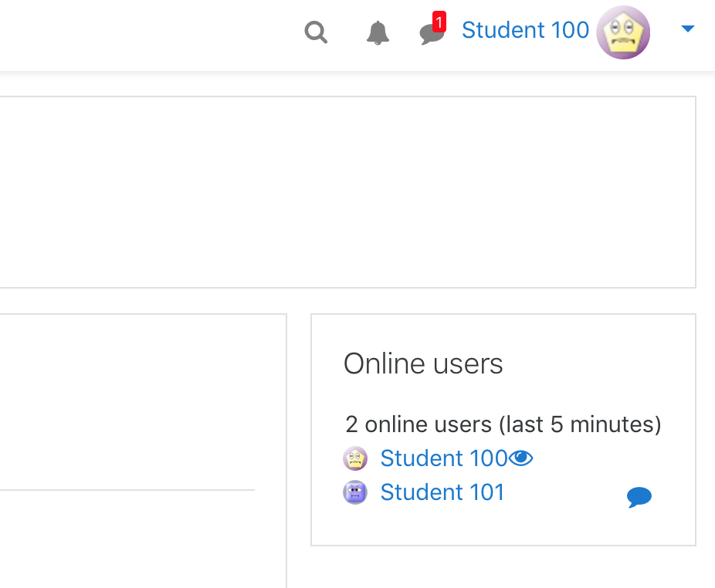Click the Online users block heading

423,363
